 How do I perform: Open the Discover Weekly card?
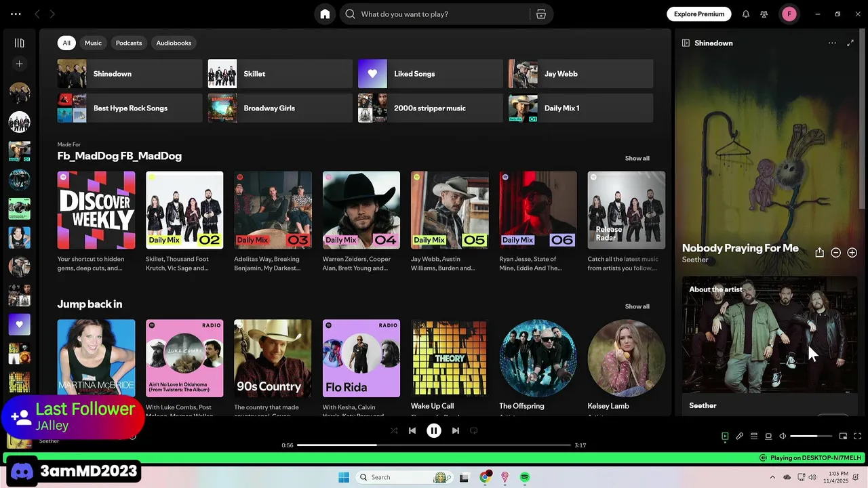click(x=96, y=221)
